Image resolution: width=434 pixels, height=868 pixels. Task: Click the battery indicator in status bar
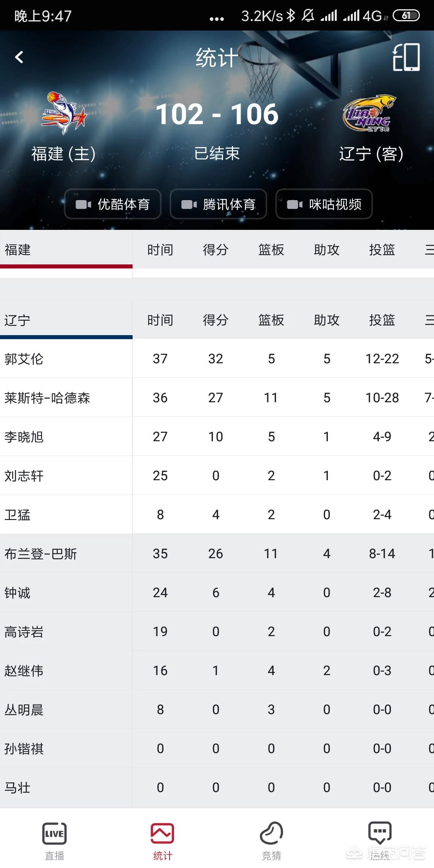(406, 15)
